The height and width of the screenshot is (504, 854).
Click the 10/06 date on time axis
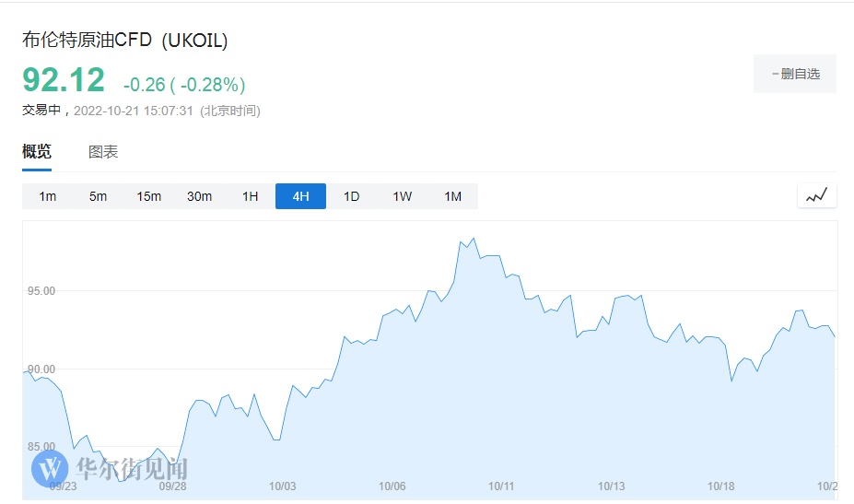pos(392,486)
